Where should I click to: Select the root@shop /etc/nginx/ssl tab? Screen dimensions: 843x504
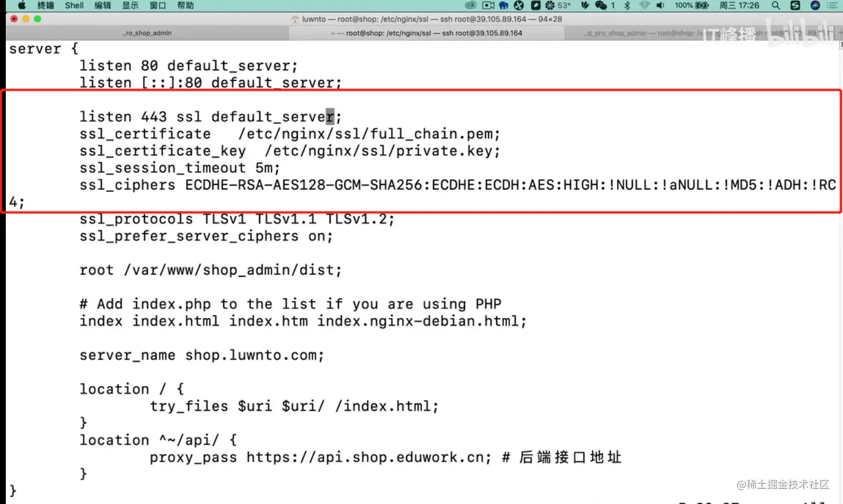[426, 33]
